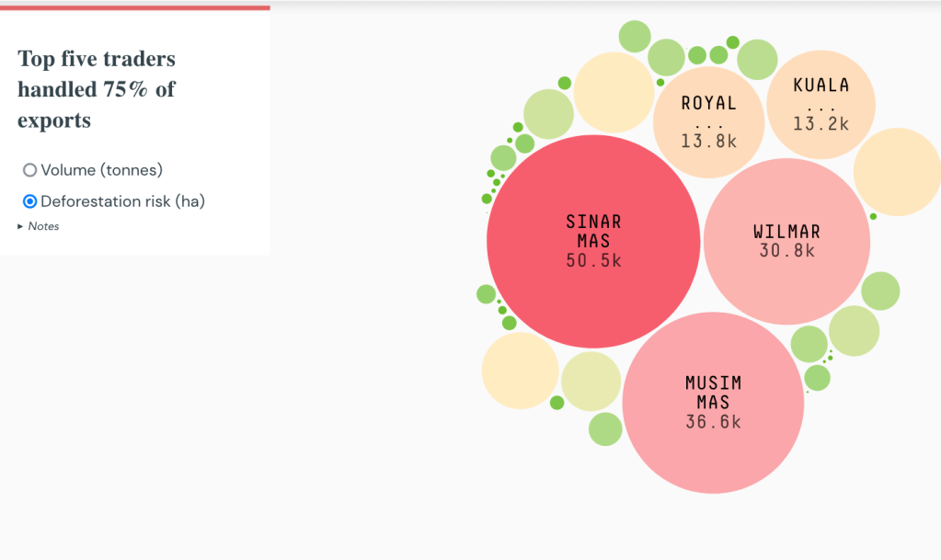Viewport: 941px width, 560px height.
Task: Click the green bubble between Royal and Kuala
Action: [756, 61]
